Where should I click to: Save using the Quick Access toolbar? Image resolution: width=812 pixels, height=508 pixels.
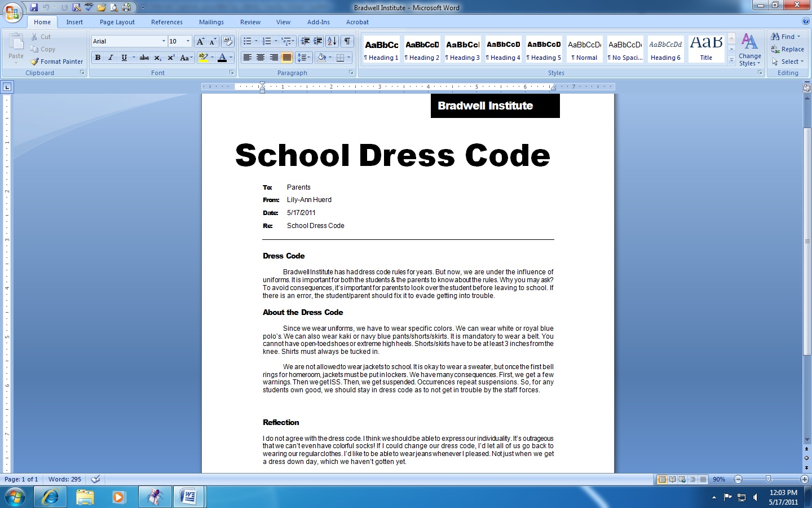click(x=35, y=7)
